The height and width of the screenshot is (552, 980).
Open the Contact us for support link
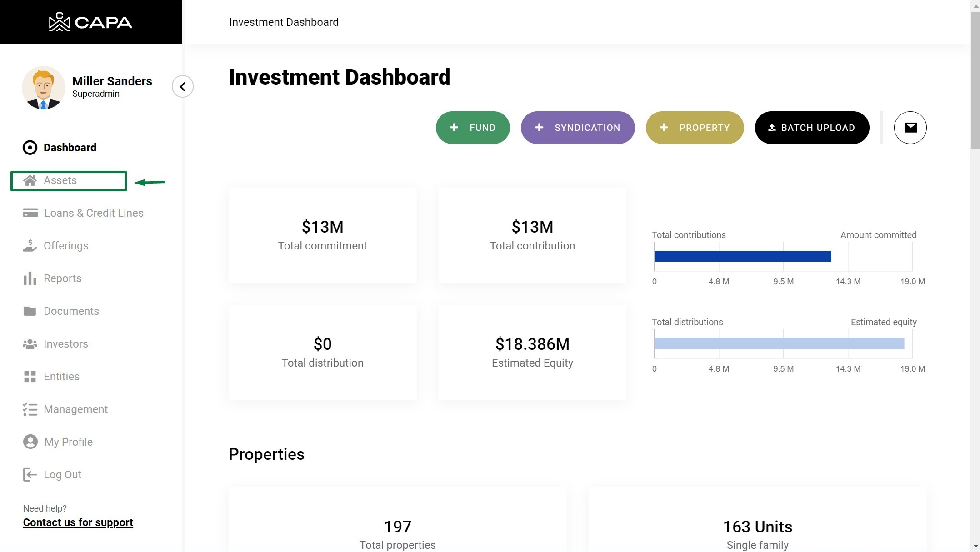78,522
